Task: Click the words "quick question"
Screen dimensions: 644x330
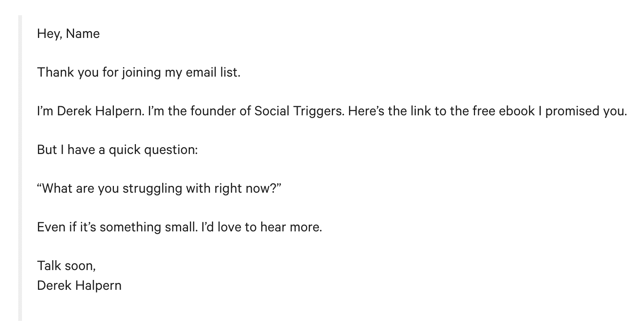Action: pos(153,149)
